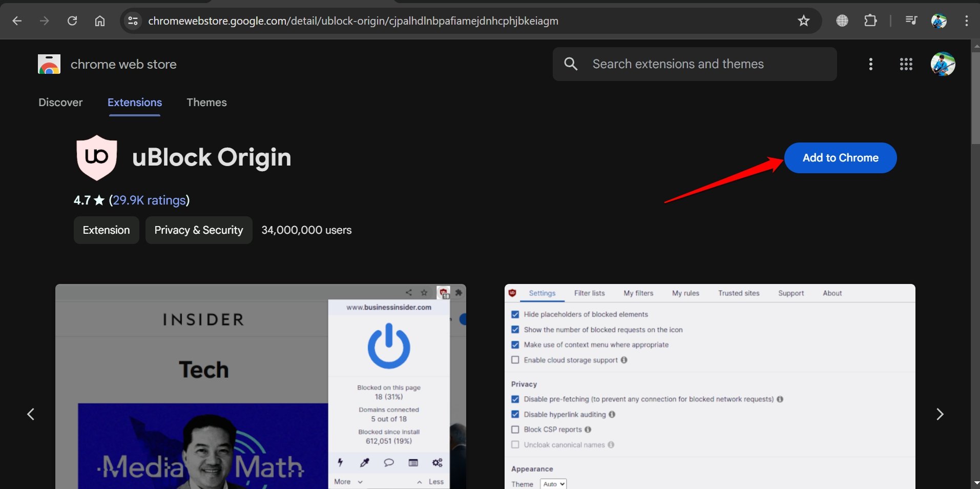Screen dimensions: 980x489
Task: Switch to the Discover tab
Action: pyautogui.click(x=60, y=103)
